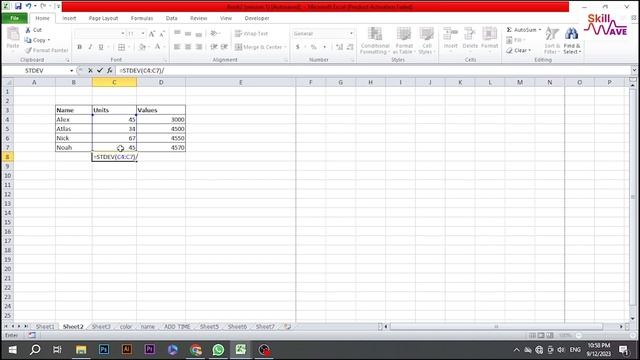This screenshot has width=640, height=360.
Task: Decrease font size with shrink icon
Action: point(162,34)
